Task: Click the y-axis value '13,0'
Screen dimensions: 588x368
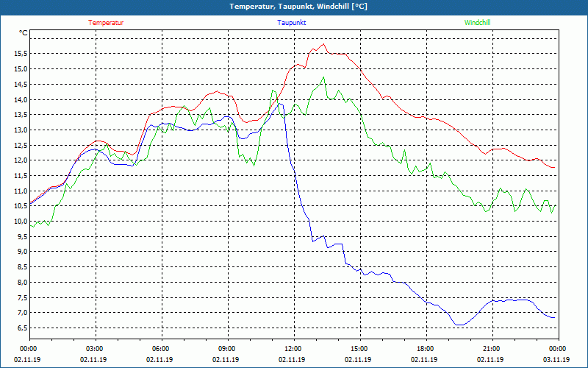Action: 21,130
